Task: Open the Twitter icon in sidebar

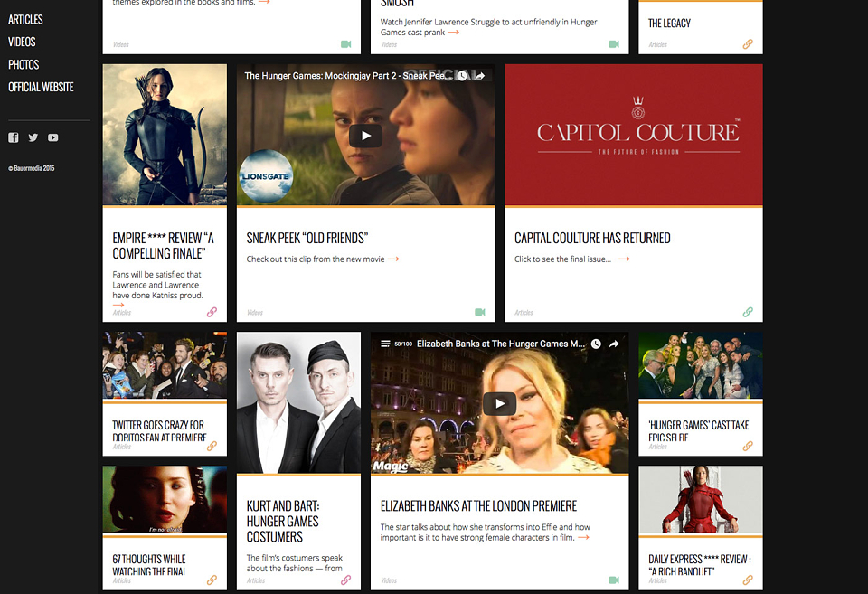Action: [33, 137]
